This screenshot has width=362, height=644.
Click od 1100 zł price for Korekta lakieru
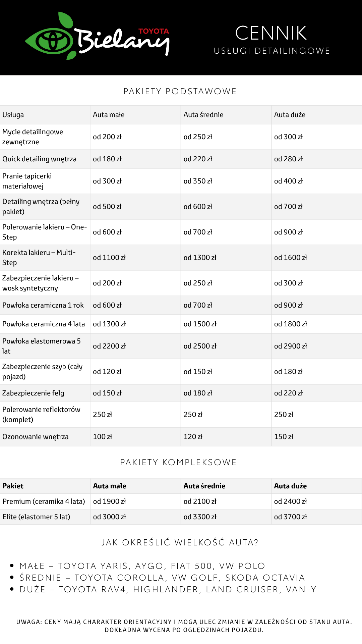109,258
